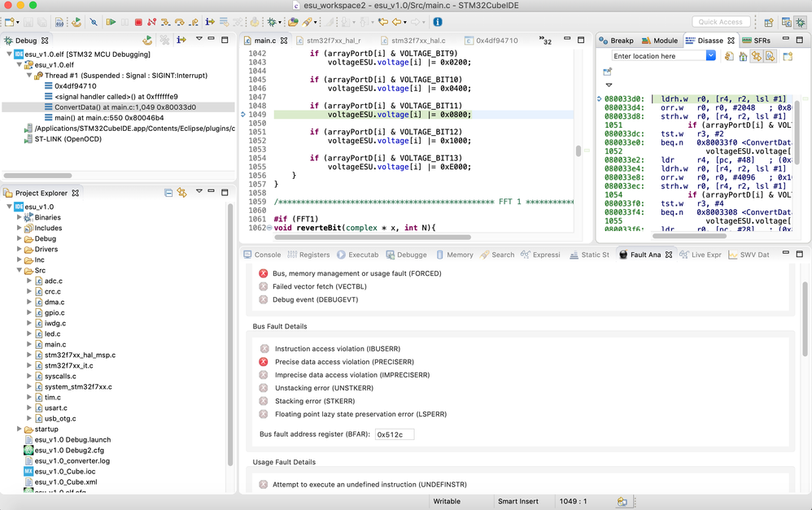Open the Breakpoints view tab

click(x=616, y=41)
